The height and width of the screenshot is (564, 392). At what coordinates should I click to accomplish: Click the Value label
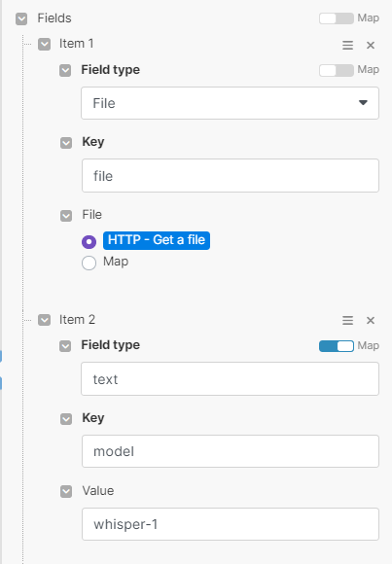(98, 491)
